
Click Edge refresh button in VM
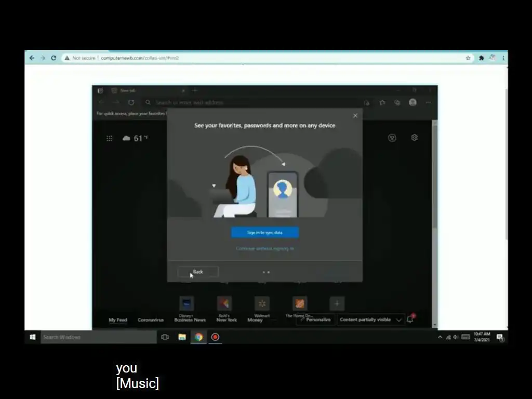click(131, 102)
